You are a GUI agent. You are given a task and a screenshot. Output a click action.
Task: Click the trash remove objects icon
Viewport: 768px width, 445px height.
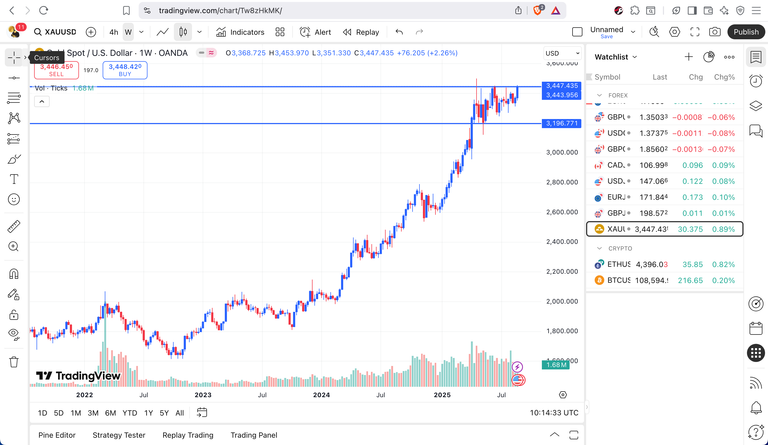[14, 362]
